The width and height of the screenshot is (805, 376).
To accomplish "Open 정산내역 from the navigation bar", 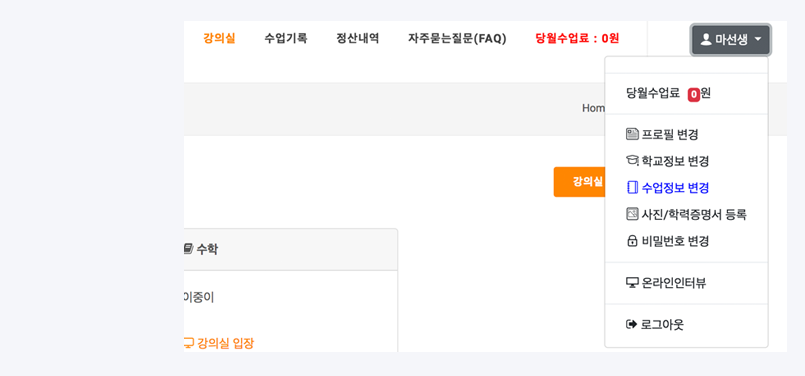I will click(x=358, y=39).
